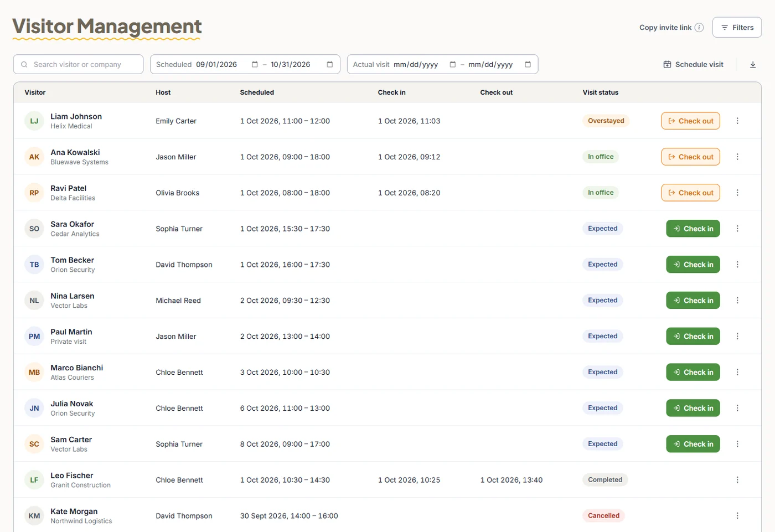The height and width of the screenshot is (532, 775).
Task: Open row menu for Kate Morgan
Action: pyautogui.click(x=737, y=516)
